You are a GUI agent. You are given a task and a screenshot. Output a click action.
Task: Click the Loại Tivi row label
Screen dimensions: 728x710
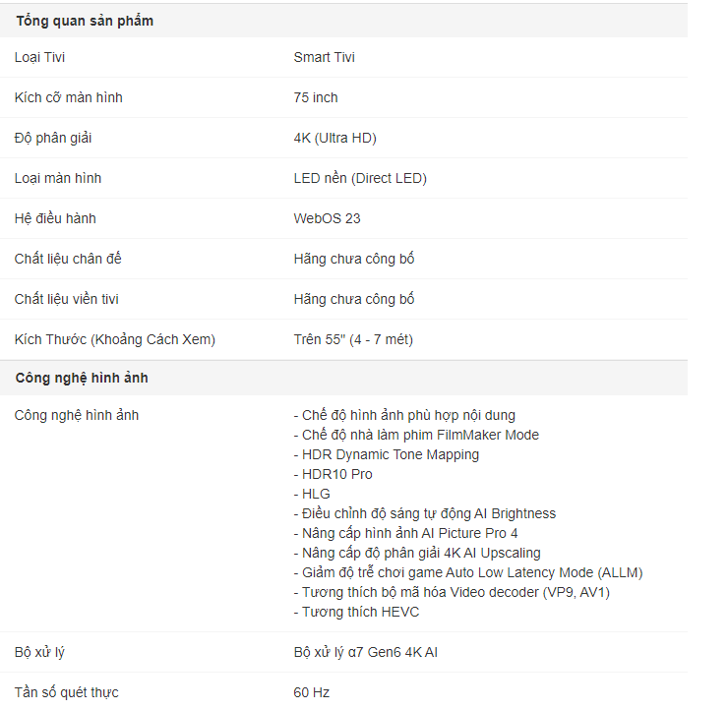(39, 57)
